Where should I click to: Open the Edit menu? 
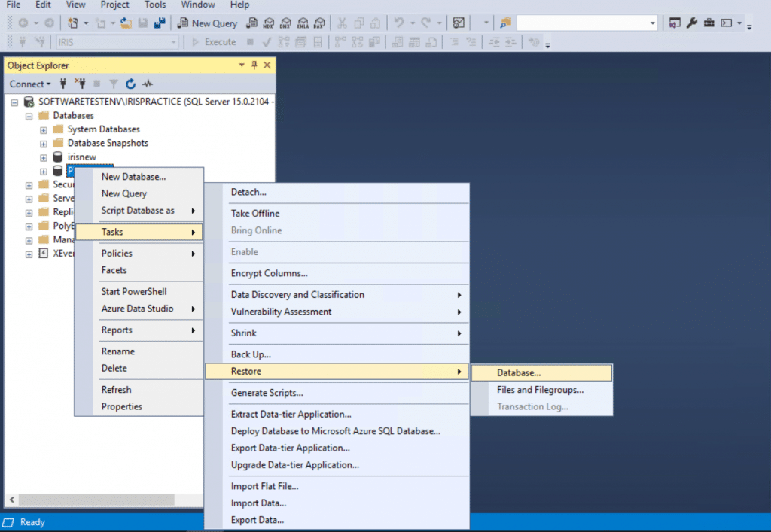pyautogui.click(x=43, y=5)
